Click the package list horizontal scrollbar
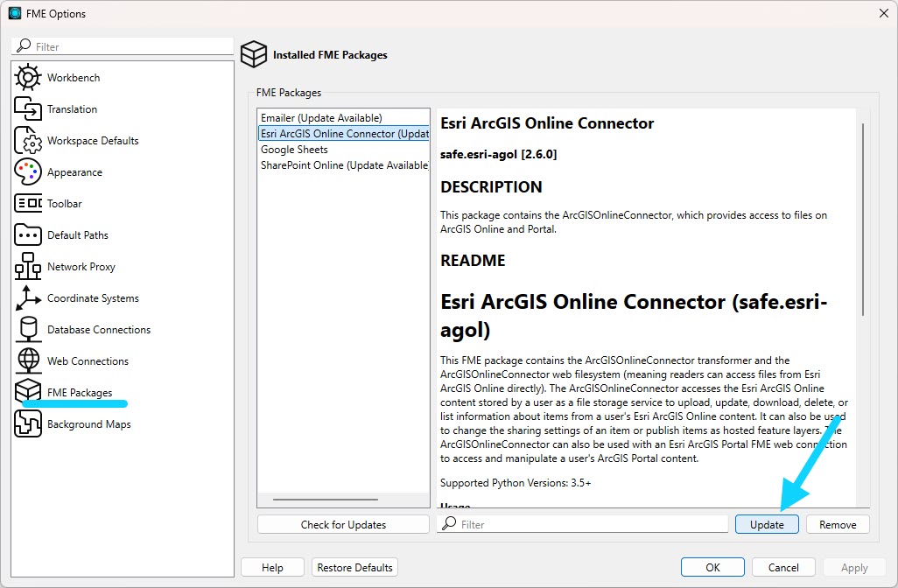Image resolution: width=898 pixels, height=588 pixels. point(326,500)
